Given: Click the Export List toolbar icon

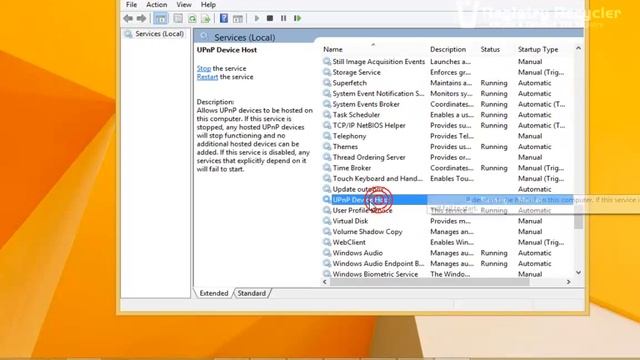Looking at the screenshot, I should coord(205,18).
